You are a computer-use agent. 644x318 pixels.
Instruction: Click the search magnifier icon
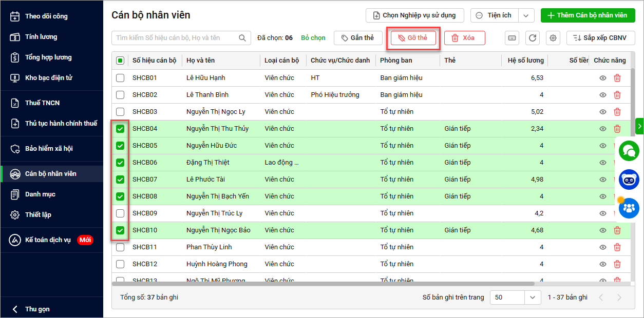coord(242,38)
